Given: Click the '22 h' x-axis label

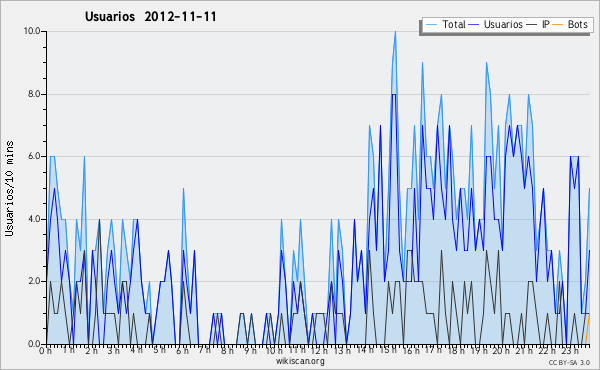Looking at the screenshot, I should point(547,351).
